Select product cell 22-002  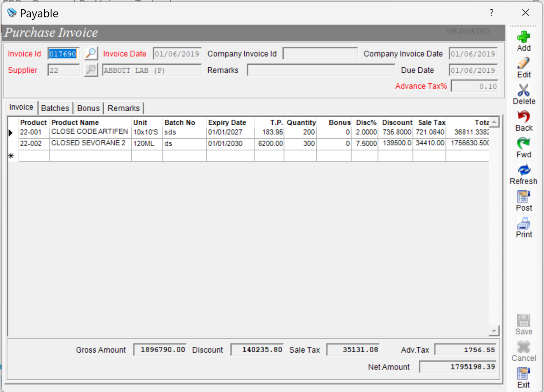(34, 144)
